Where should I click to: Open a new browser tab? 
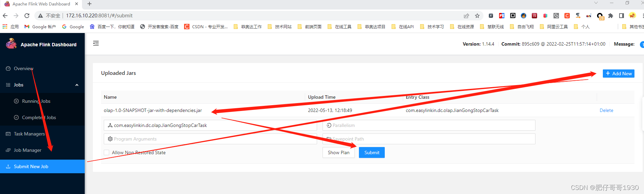click(x=89, y=4)
